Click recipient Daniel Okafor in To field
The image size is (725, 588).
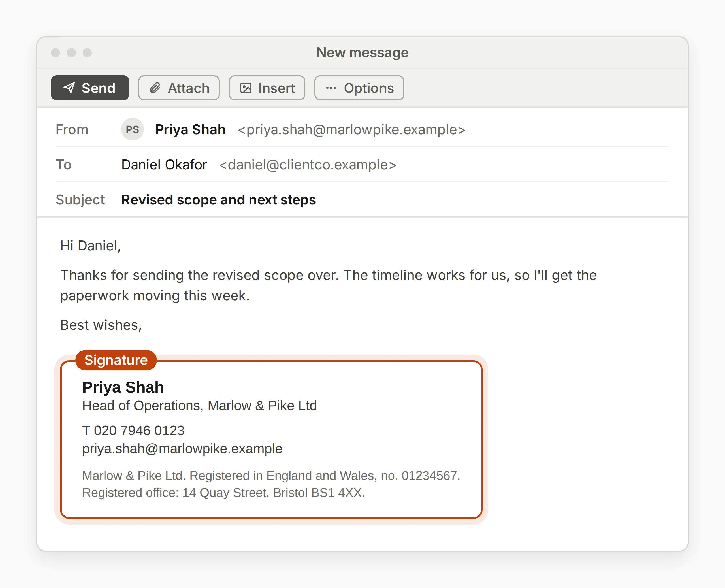click(x=164, y=165)
